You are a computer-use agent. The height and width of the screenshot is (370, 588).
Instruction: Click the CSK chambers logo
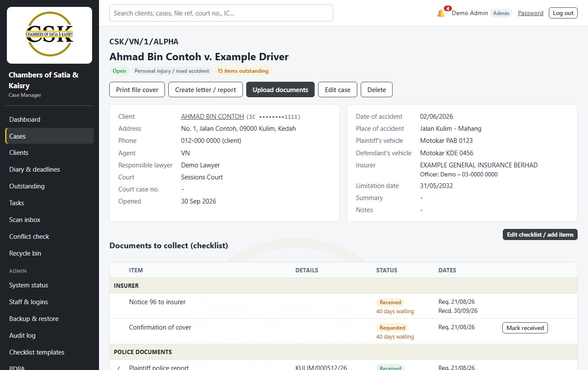(50, 35)
